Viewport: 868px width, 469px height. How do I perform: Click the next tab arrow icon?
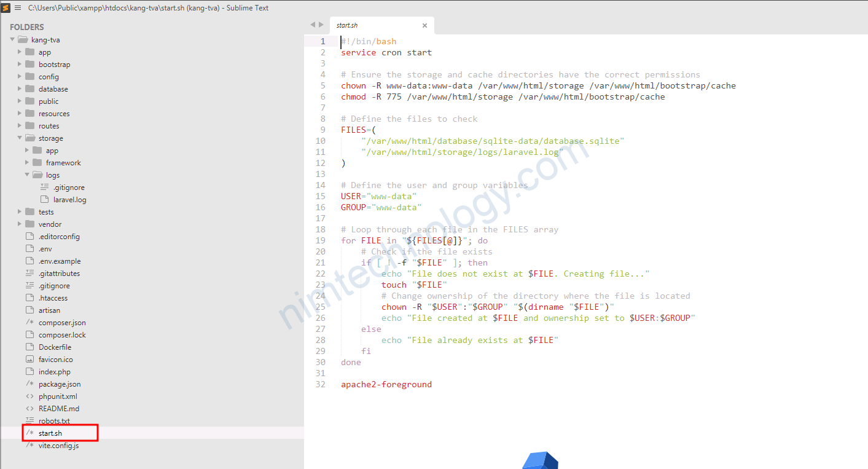pos(321,25)
